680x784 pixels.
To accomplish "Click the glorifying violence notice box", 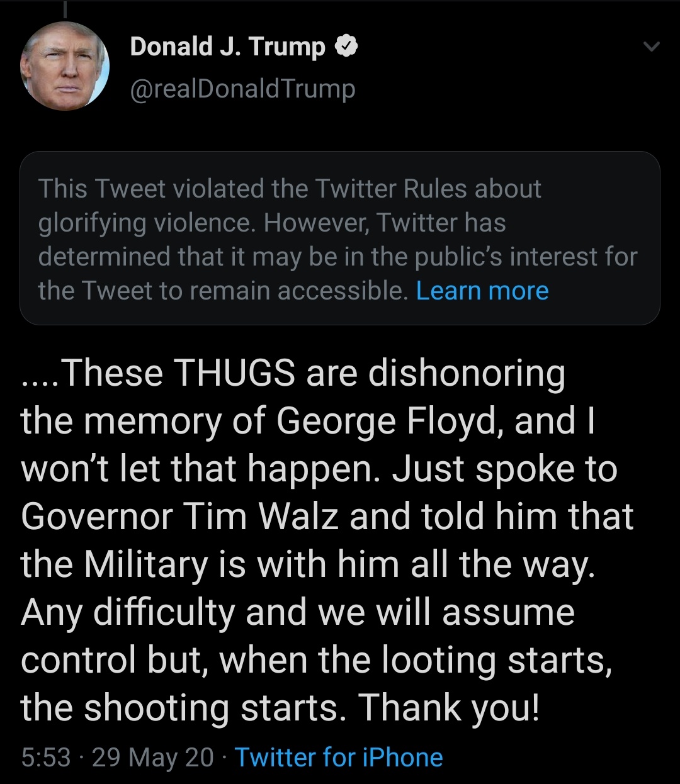I will (339, 238).
